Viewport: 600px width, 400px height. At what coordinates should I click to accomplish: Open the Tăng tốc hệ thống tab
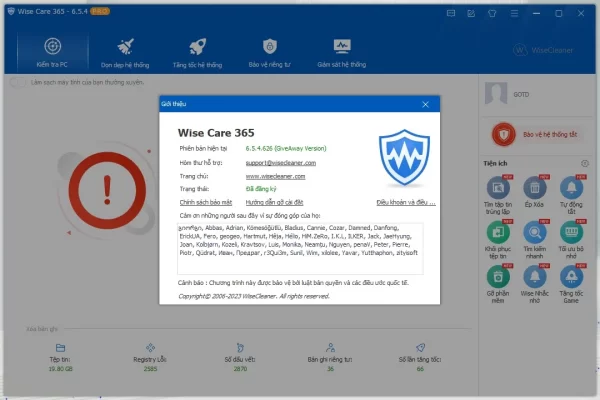click(198, 50)
